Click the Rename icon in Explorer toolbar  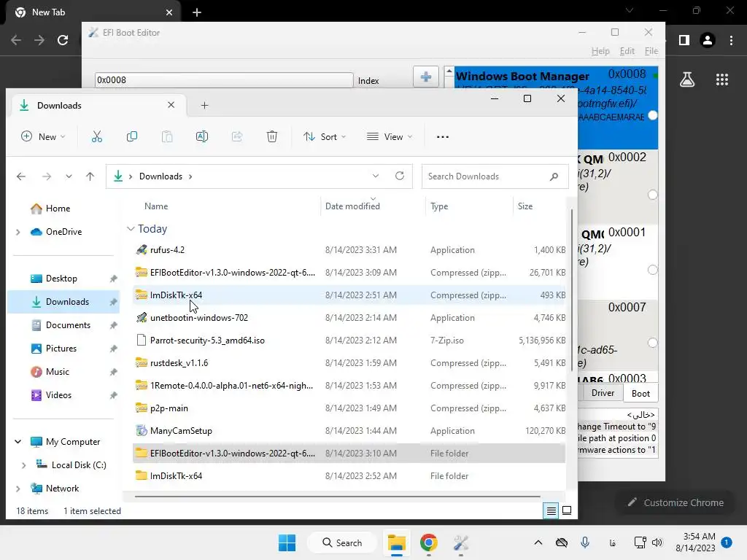coord(202,136)
